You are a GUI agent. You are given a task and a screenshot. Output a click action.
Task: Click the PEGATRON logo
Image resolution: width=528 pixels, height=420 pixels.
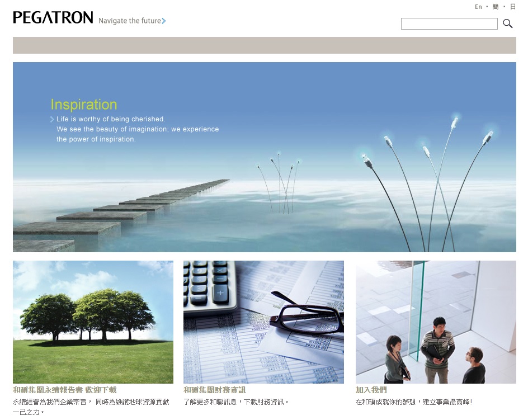53,17
